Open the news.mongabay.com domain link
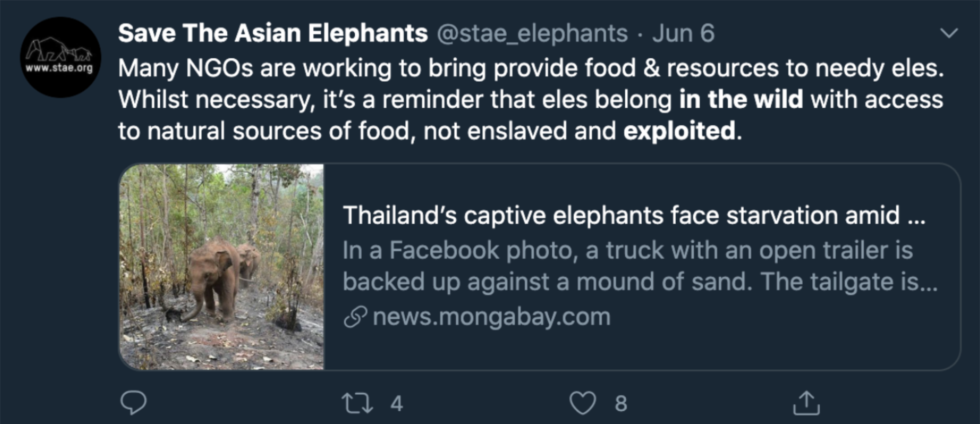Screen dimensions: 980x424 (x=491, y=317)
